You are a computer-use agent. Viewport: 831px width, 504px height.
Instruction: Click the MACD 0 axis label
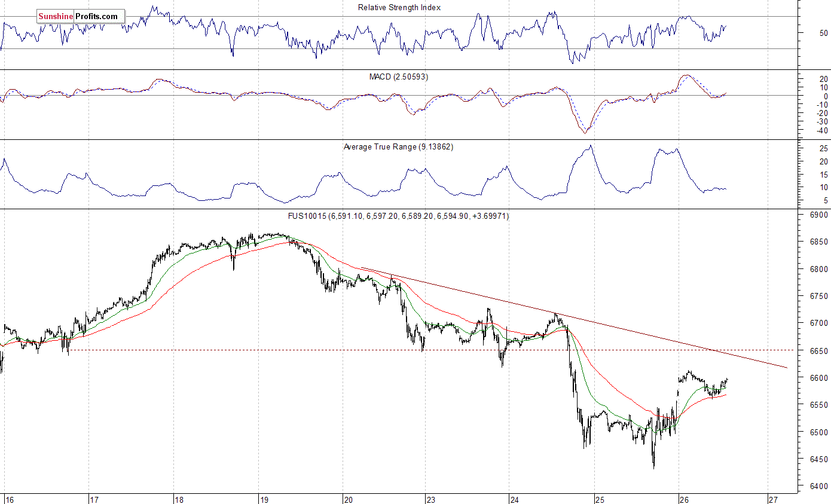point(826,96)
